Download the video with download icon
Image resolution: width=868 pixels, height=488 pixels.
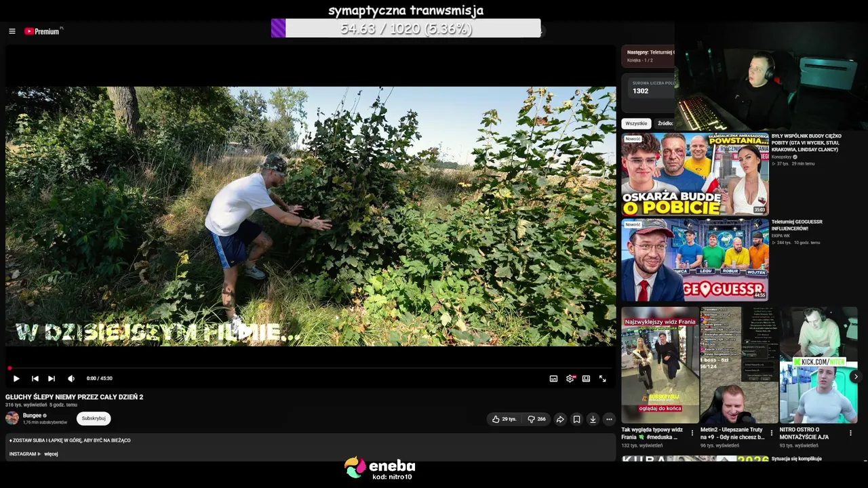(x=593, y=420)
